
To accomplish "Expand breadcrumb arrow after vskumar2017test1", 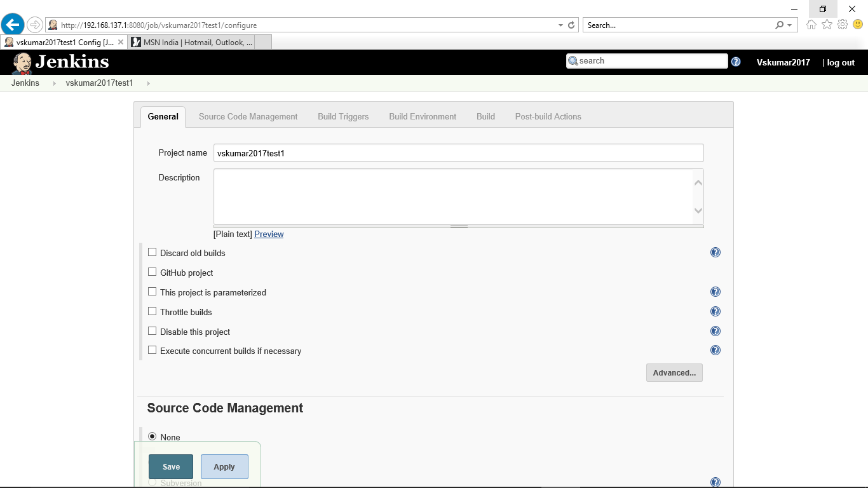I will (x=149, y=83).
